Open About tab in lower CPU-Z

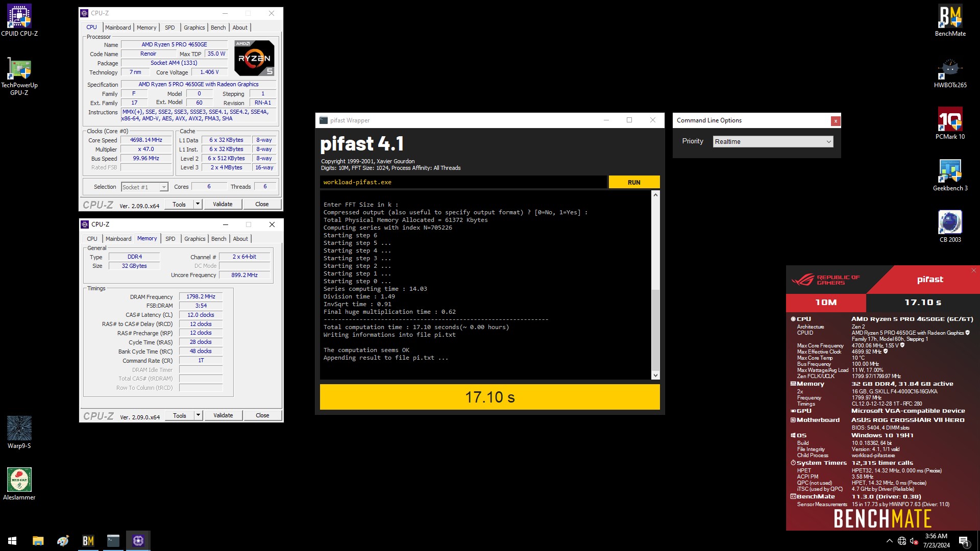click(240, 239)
